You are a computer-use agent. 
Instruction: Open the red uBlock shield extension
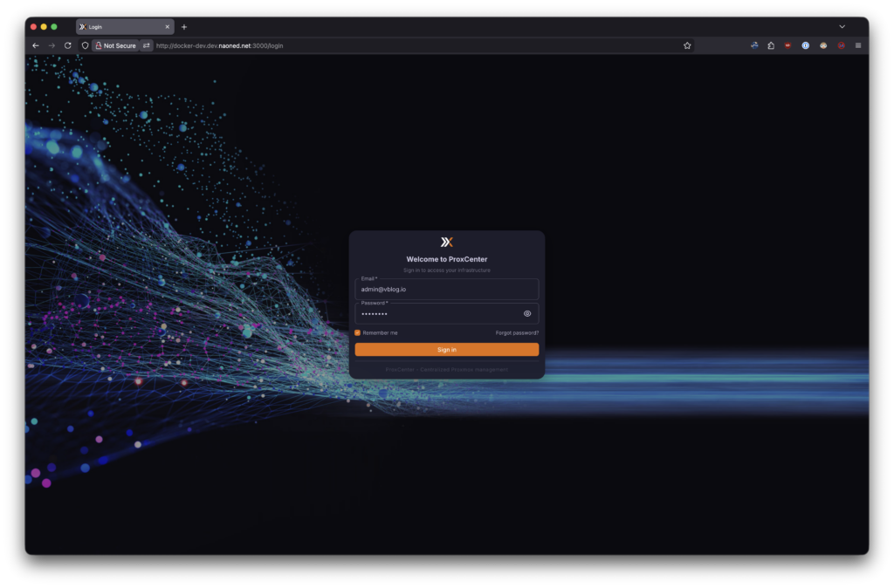[787, 45]
